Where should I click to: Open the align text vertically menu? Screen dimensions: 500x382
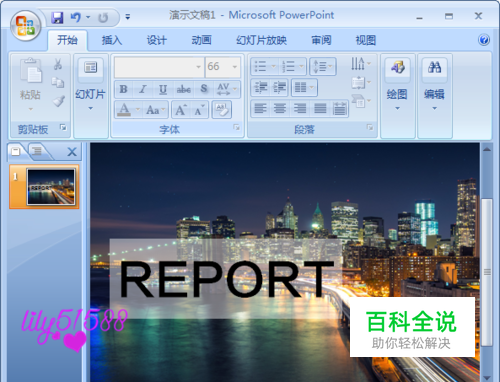click(x=361, y=82)
